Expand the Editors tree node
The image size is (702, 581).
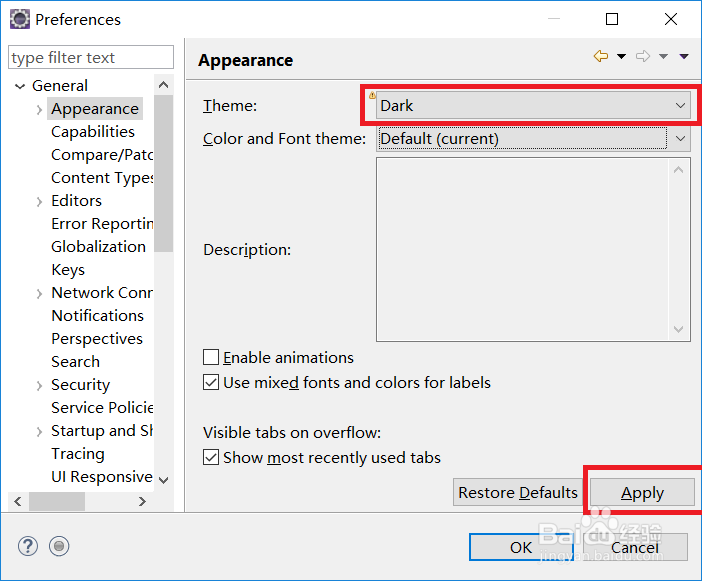39,201
